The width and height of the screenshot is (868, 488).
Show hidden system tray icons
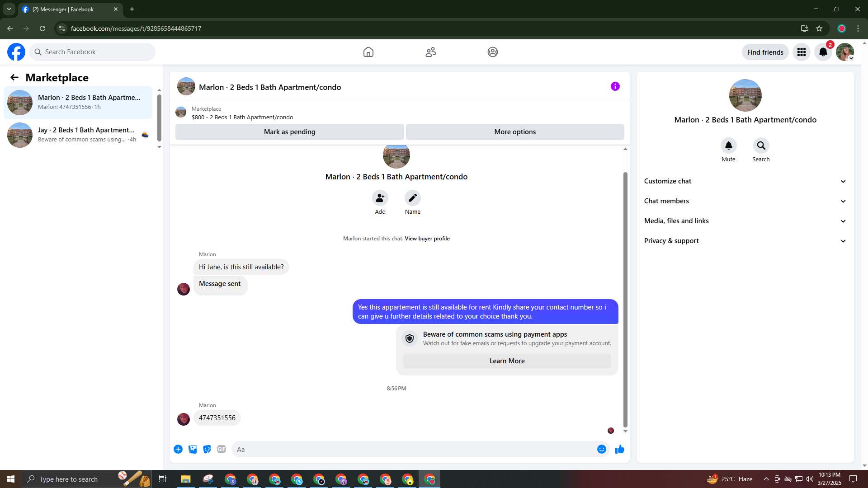(766, 479)
